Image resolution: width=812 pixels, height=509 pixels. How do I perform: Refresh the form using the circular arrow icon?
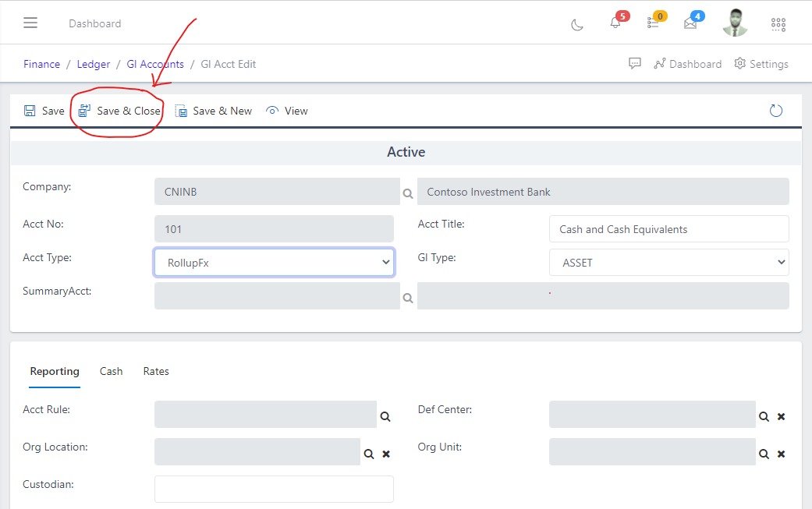(775, 110)
